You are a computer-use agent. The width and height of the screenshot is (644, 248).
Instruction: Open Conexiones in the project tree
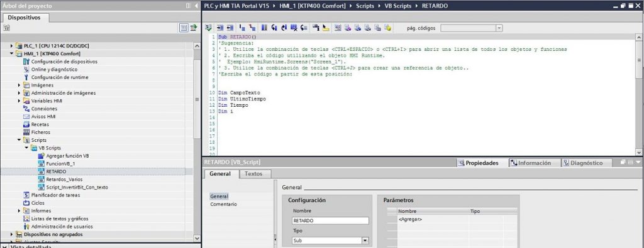[44, 109]
